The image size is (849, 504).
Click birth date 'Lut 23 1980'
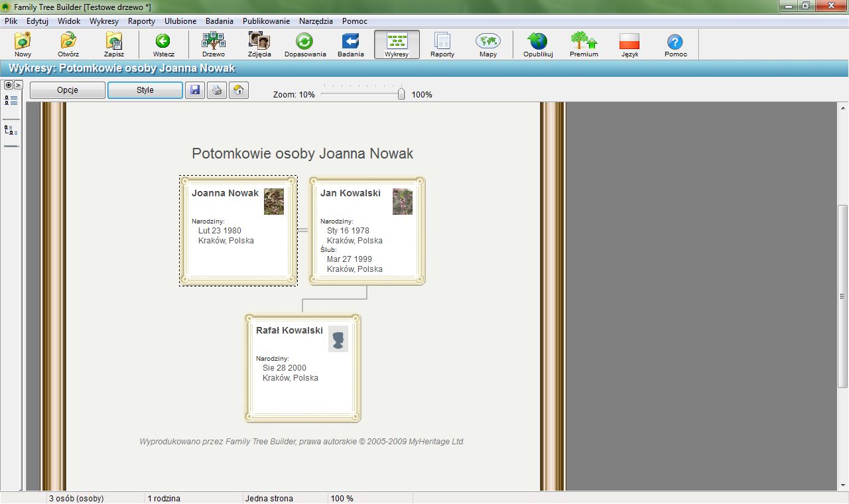(x=220, y=231)
